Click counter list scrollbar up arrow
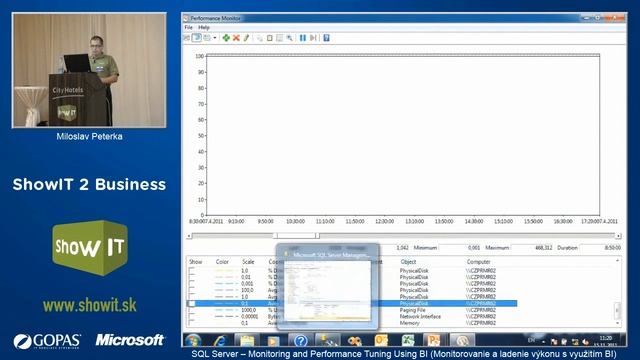This screenshot has width=640, height=360. pos(617,260)
